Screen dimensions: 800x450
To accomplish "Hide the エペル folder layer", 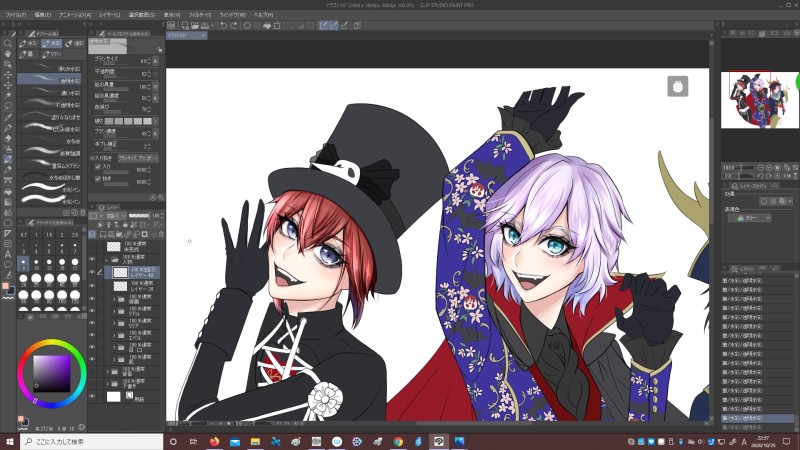I will point(92,335).
